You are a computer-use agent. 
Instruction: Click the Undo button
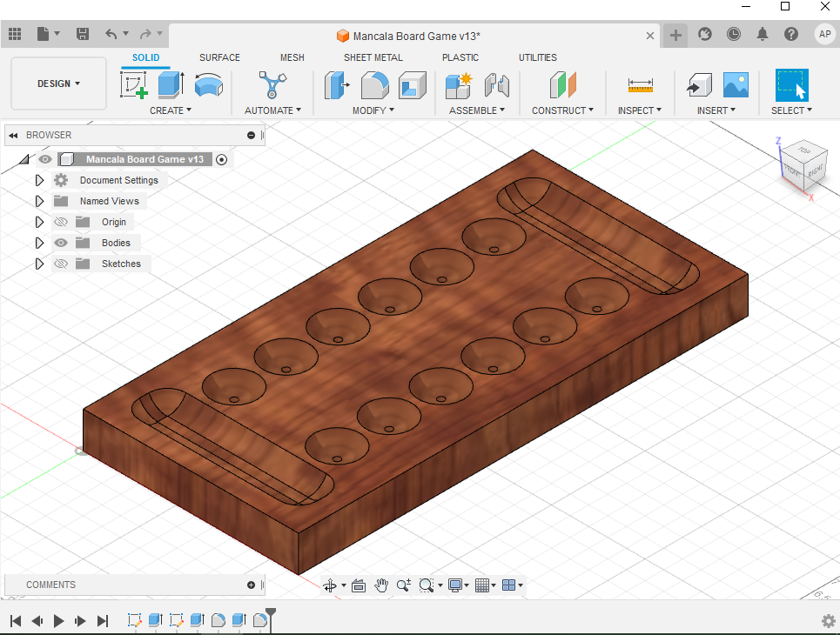point(112,33)
